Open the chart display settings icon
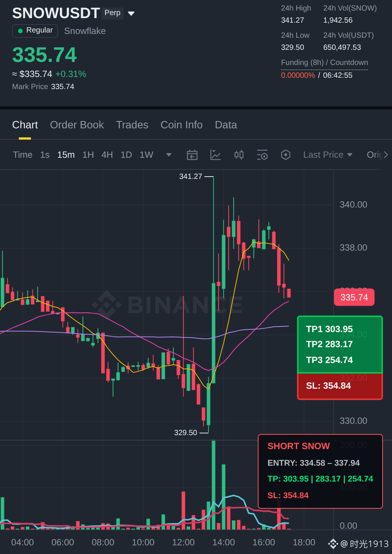 coord(262,155)
